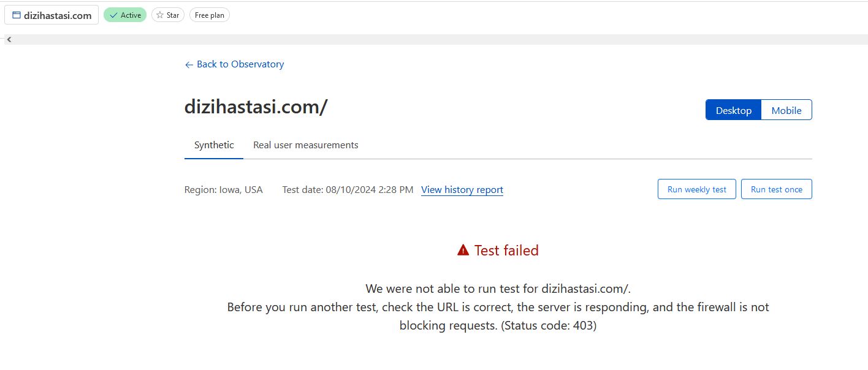Click the Free plan badge
This screenshot has height=370, width=868.
pos(210,15)
